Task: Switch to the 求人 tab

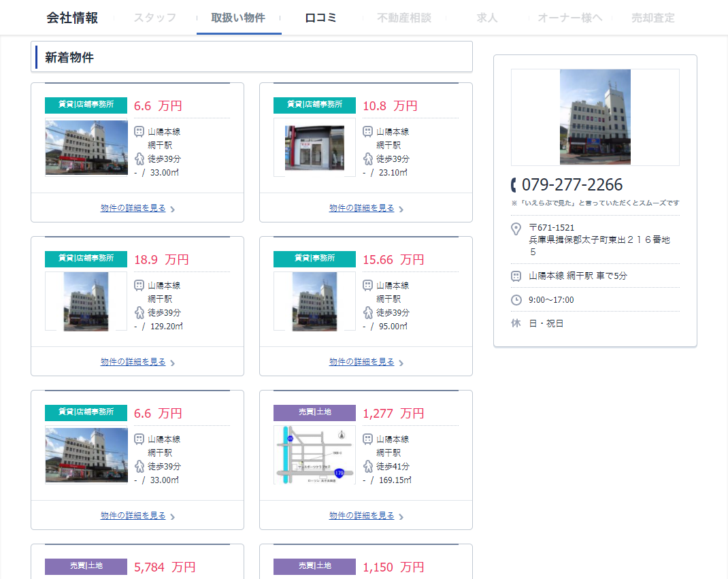Action: point(487,18)
